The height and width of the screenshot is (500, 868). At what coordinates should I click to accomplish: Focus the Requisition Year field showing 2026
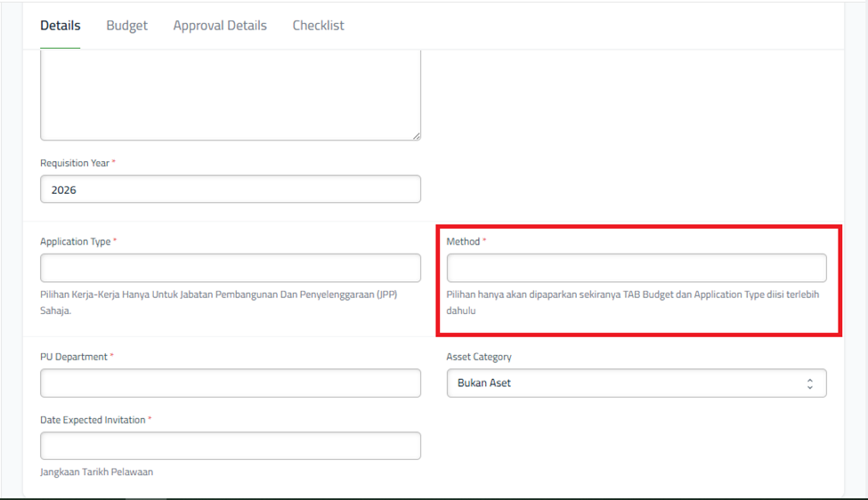click(x=230, y=190)
